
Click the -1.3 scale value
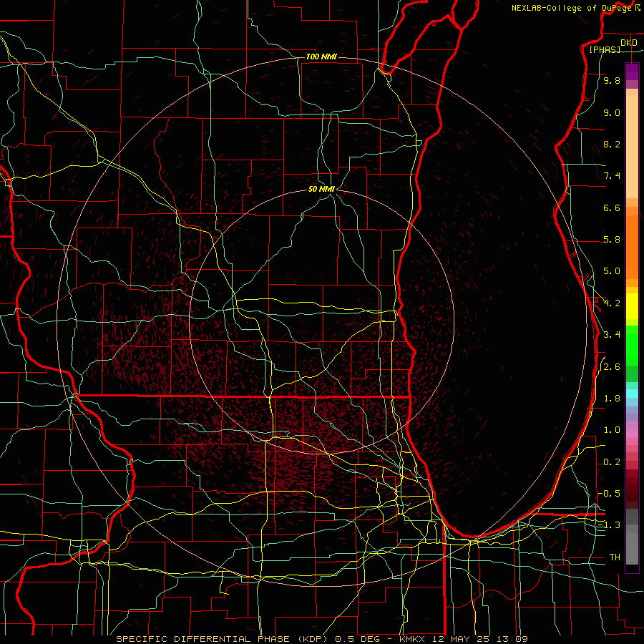pyautogui.click(x=610, y=525)
